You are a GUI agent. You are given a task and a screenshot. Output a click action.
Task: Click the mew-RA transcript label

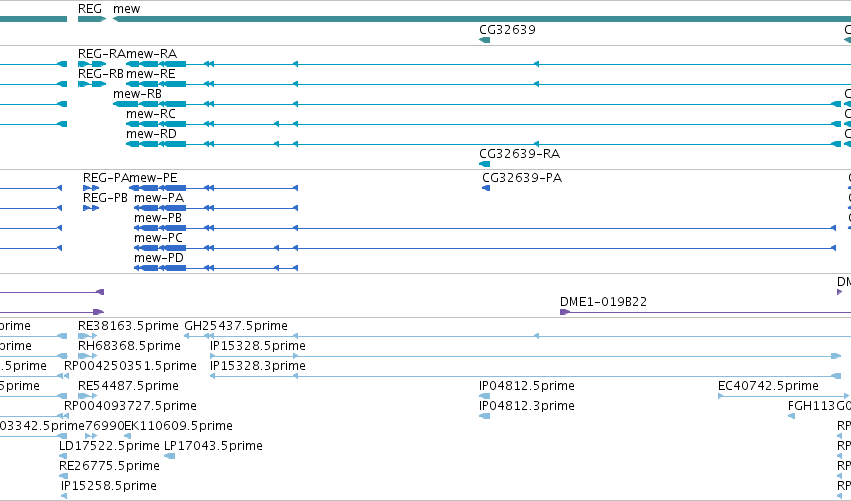click(x=151, y=53)
